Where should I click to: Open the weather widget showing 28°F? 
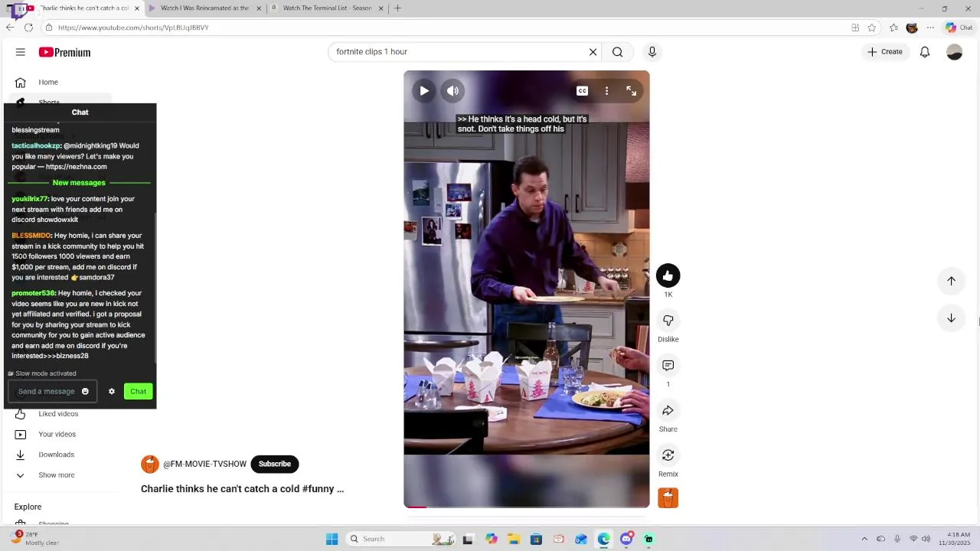(34, 539)
